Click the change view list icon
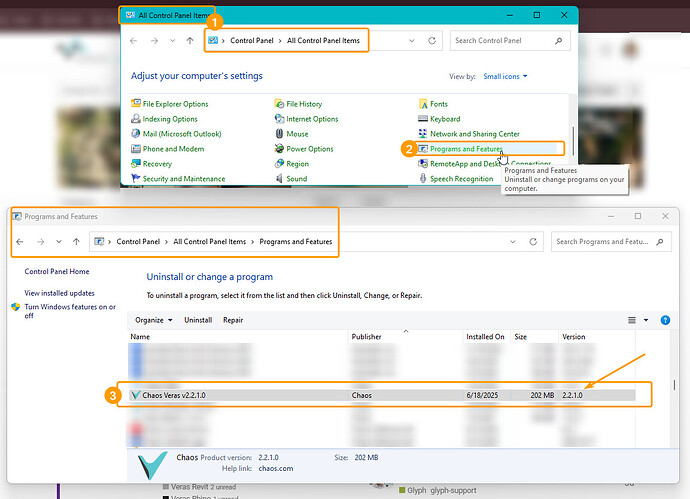The height and width of the screenshot is (499, 690). 632,320
